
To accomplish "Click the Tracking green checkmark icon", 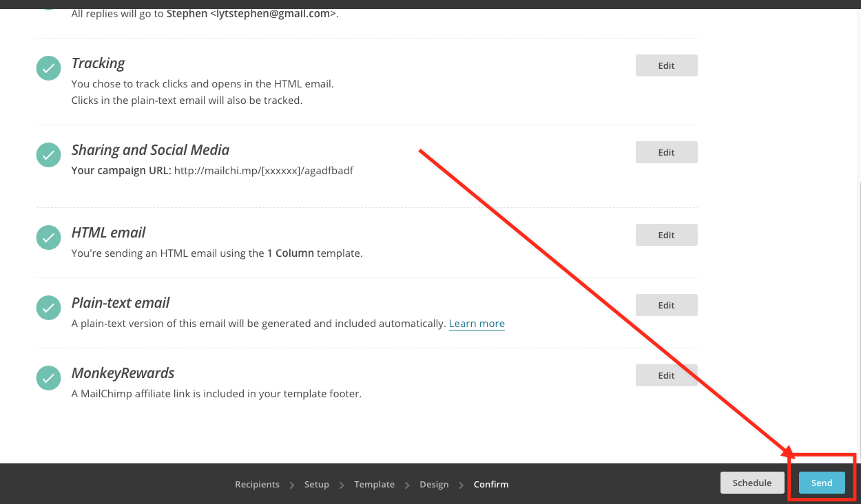I will pyautogui.click(x=48, y=68).
